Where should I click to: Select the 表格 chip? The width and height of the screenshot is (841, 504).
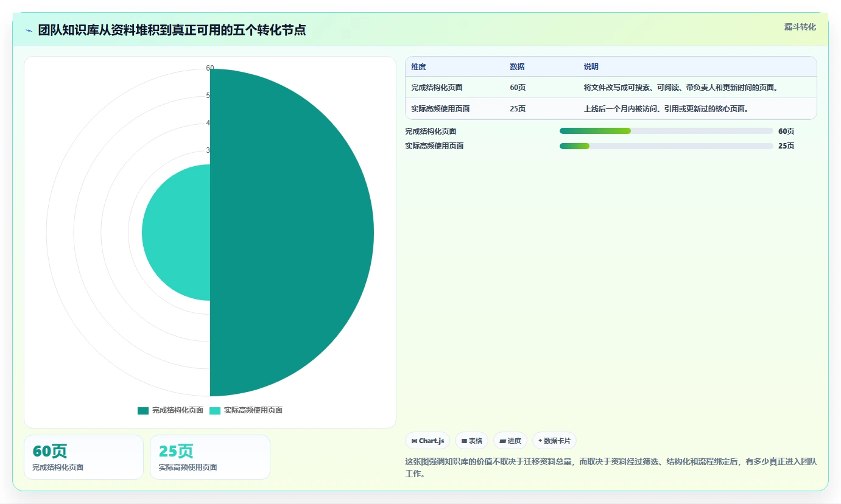[471, 441]
